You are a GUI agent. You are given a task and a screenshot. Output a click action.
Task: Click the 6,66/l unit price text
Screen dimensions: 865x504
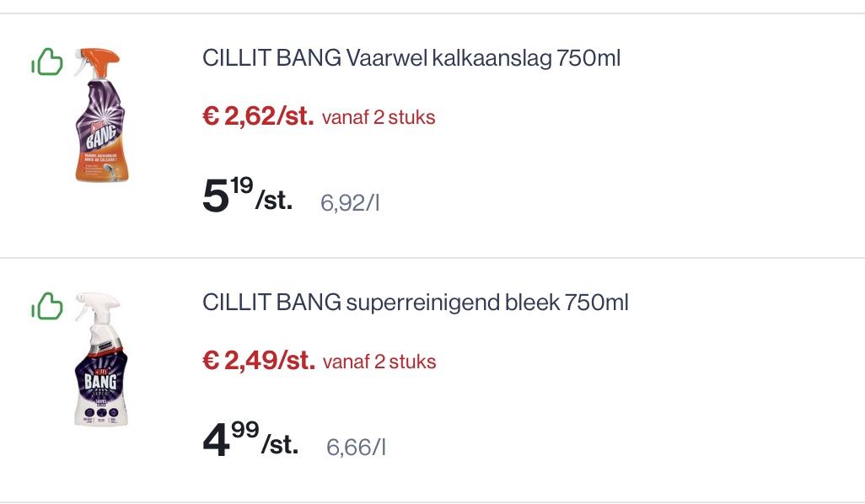(355, 448)
